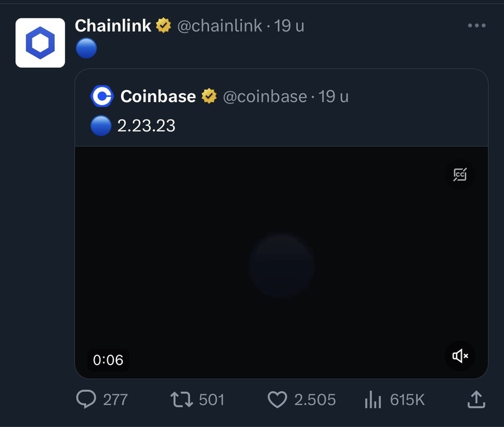Share the tweet with the upload icon
This screenshot has height=427, width=504.
coord(476,399)
